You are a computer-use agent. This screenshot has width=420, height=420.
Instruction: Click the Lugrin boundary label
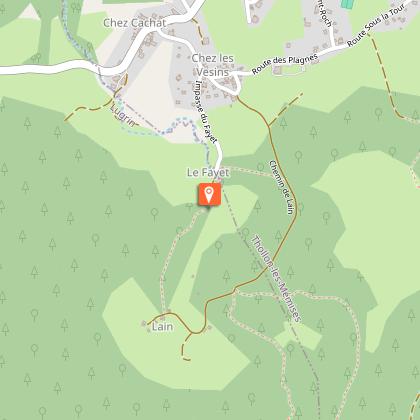coord(123,116)
